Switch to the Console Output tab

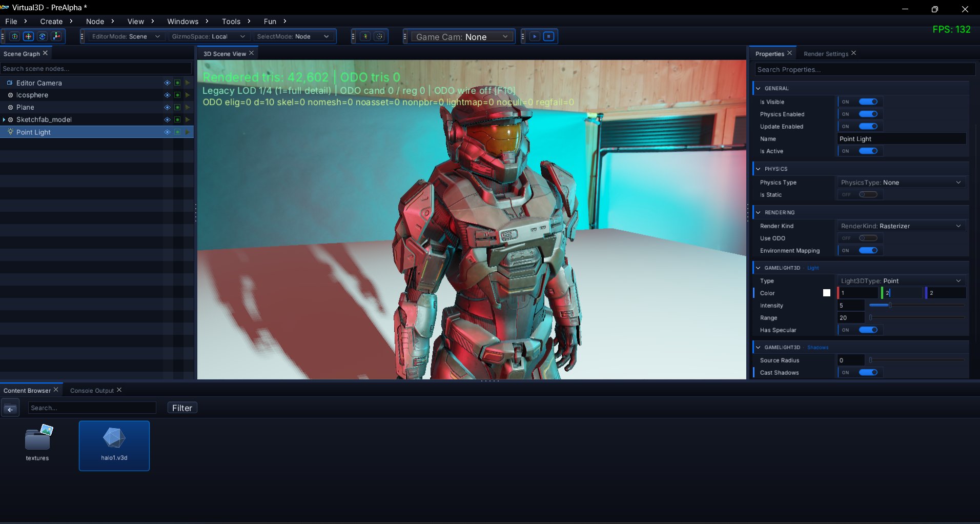pyautogui.click(x=92, y=390)
